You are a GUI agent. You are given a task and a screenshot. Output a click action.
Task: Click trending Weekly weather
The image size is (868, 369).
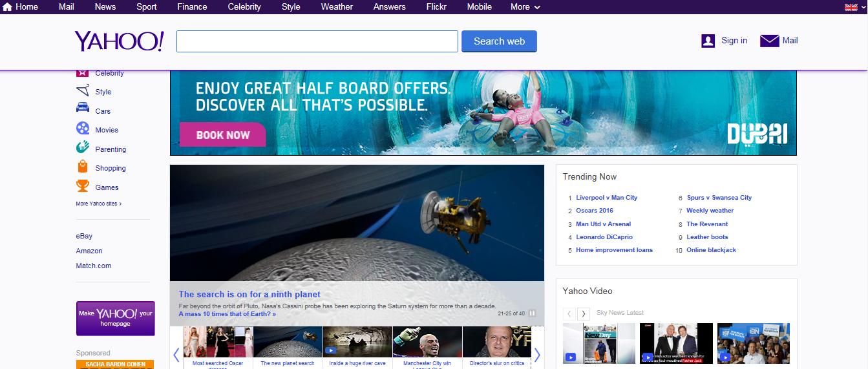coord(710,211)
